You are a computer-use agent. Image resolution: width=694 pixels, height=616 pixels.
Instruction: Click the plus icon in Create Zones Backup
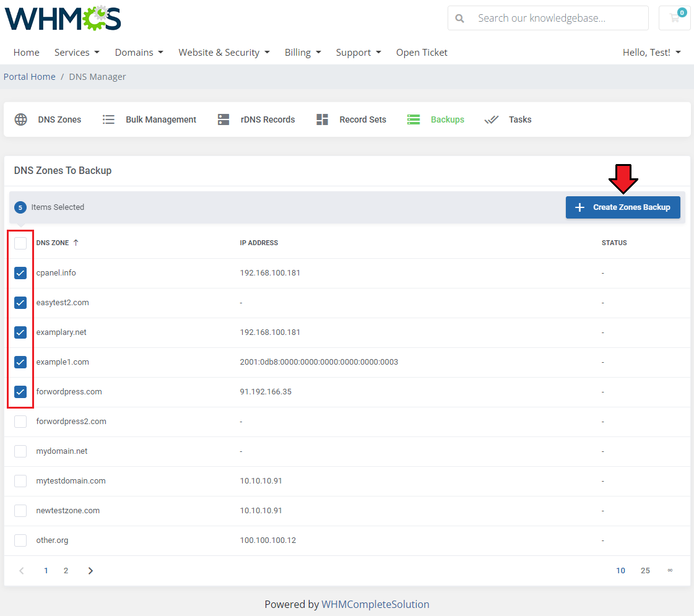(x=579, y=207)
